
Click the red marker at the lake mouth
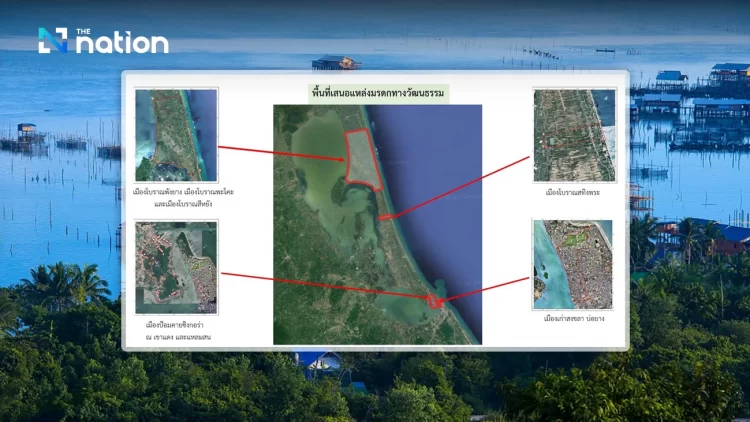coord(434,299)
